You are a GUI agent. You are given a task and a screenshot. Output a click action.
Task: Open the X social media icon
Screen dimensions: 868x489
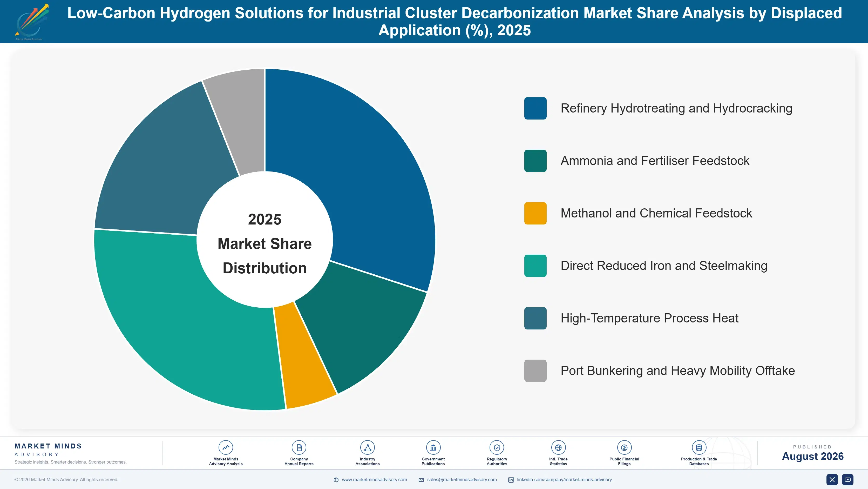coord(832,480)
